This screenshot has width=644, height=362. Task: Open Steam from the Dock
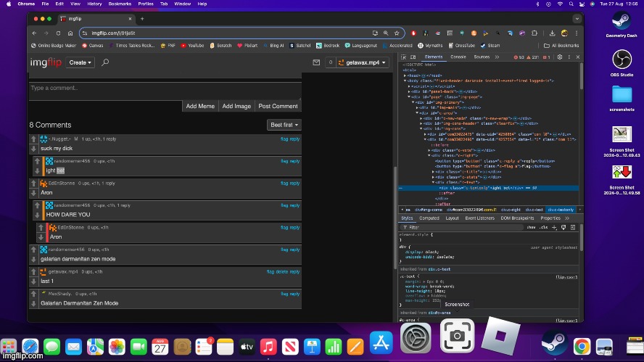point(554,344)
